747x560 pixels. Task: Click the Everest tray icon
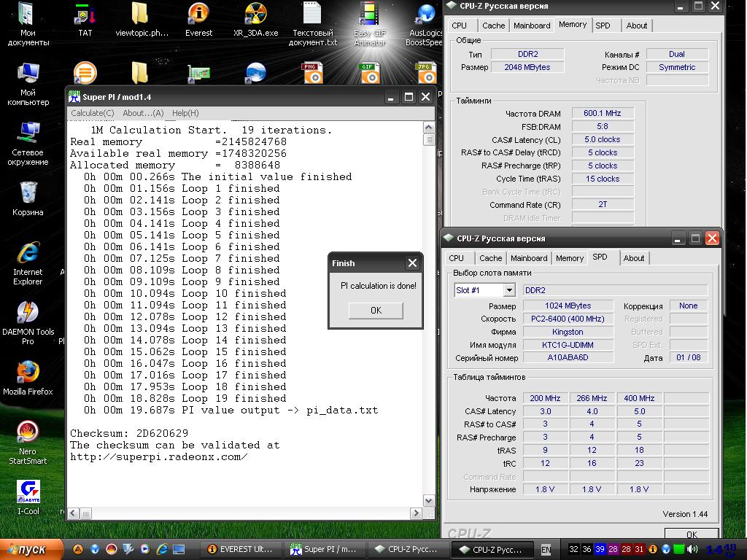coord(653,549)
